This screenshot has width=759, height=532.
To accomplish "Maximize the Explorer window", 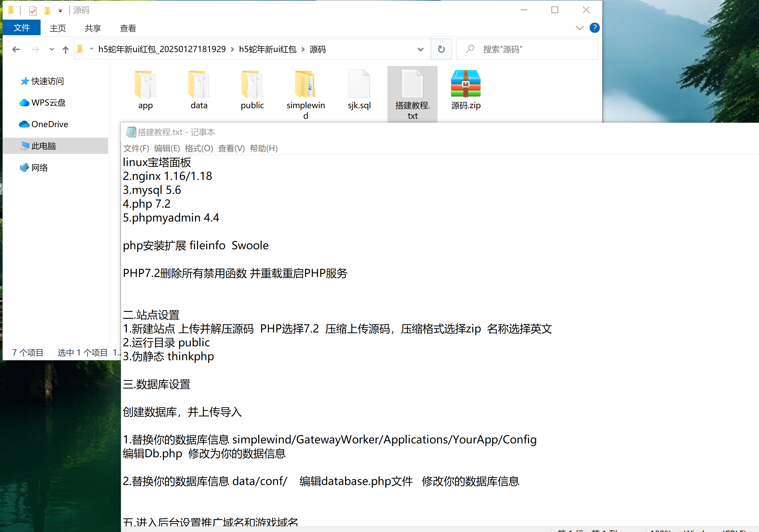I will pyautogui.click(x=555, y=10).
